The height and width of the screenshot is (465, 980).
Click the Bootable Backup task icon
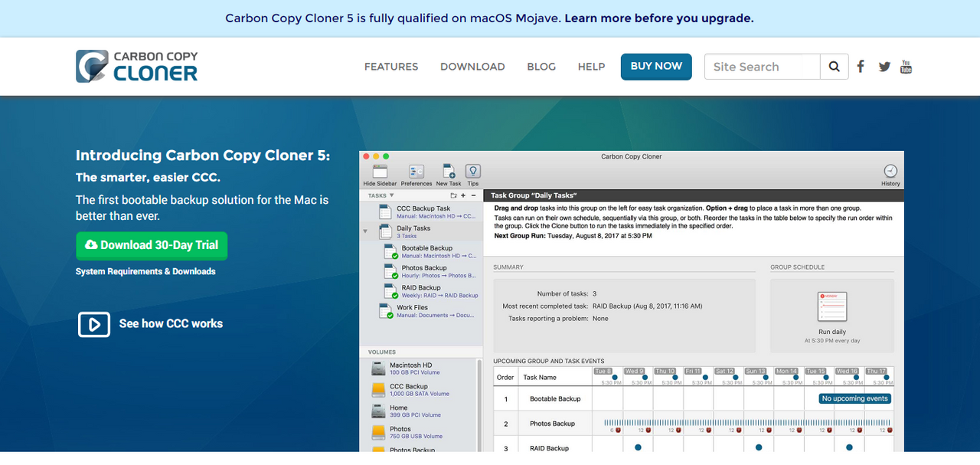390,251
